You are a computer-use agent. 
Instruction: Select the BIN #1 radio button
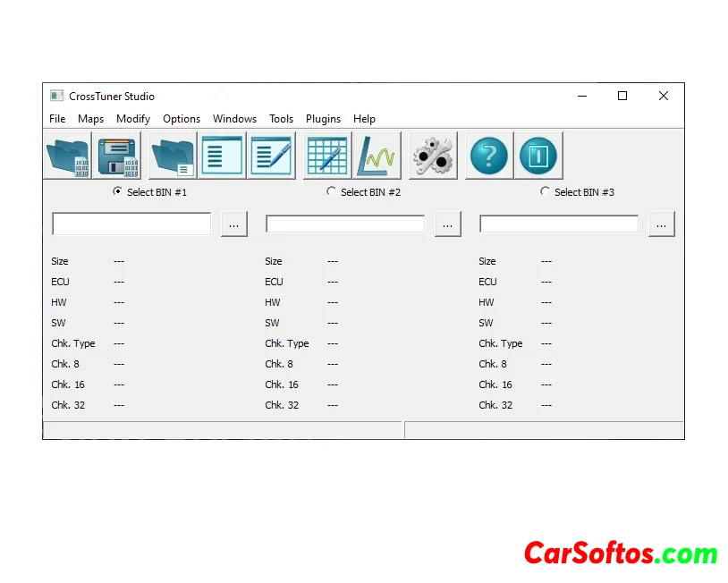coord(118,191)
